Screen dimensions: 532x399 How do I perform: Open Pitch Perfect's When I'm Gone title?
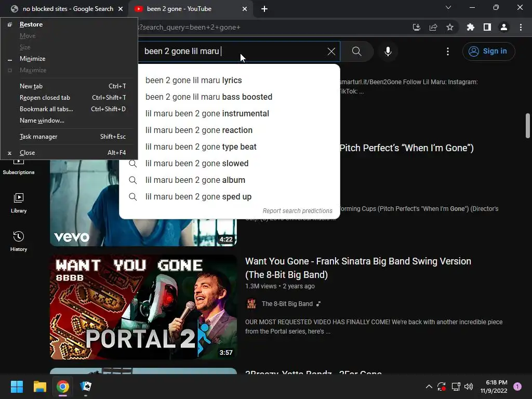tap(406, 148)
